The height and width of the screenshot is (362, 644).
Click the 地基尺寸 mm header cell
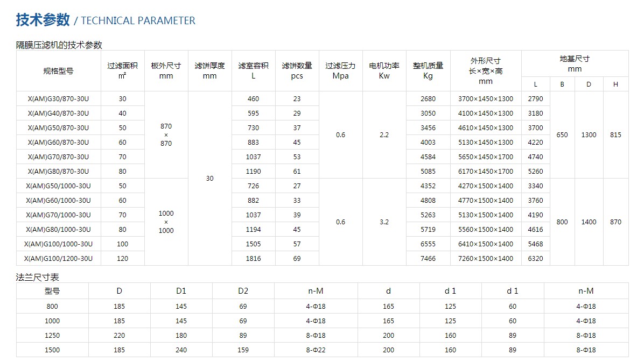click(x=575, y=64)
